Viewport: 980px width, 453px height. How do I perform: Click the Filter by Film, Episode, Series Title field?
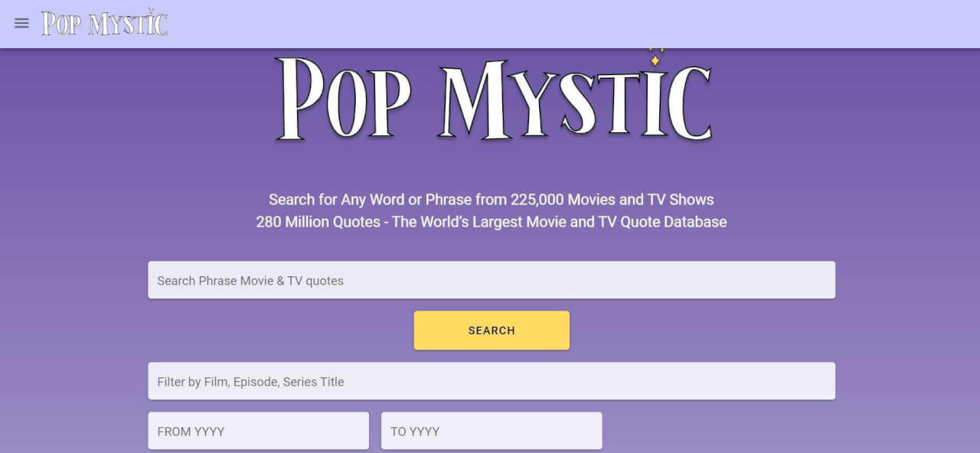click(492, 380)
